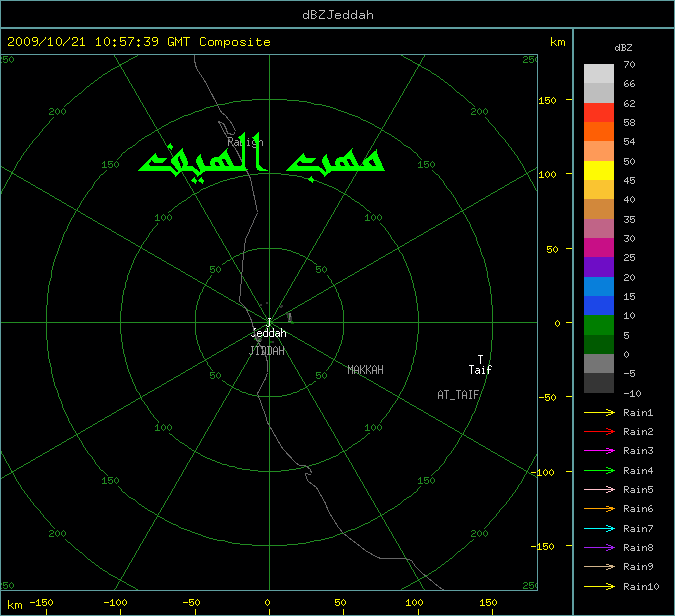Click the cyan Rain7 arrow icon

point(599,528)
